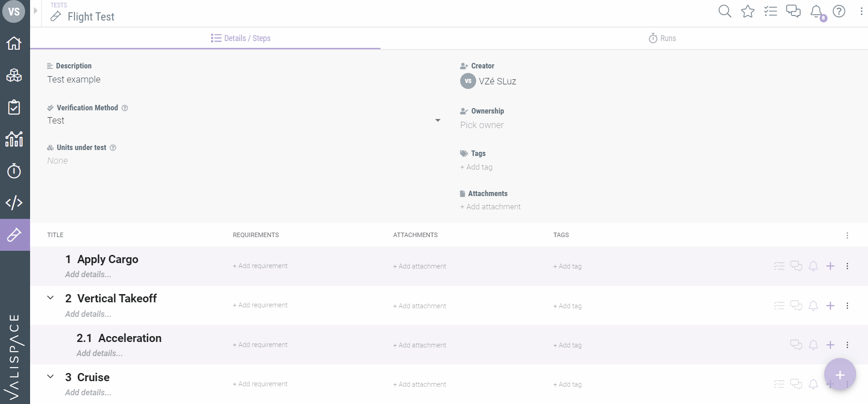Screen dimensions: 868x404
Task: Open the requirements clipboard module in sidebar
Action: click(14, 107)
